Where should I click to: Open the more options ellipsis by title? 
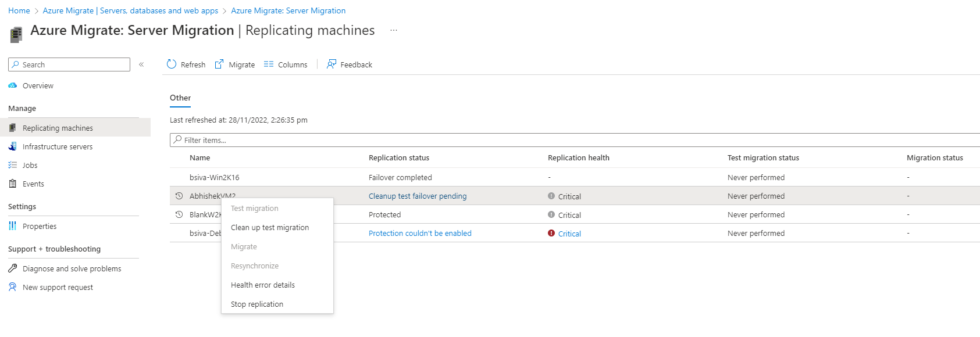[394, 31]
